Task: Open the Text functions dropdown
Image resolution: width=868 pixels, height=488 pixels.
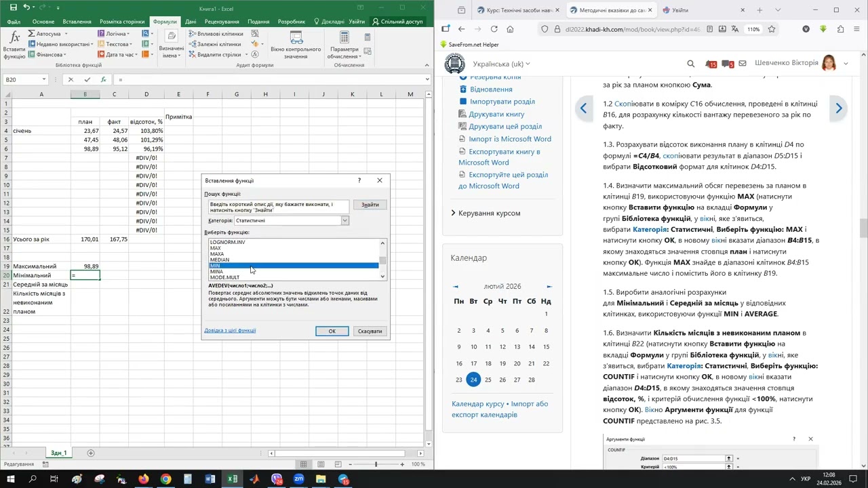Action: [x=115, y=44]
